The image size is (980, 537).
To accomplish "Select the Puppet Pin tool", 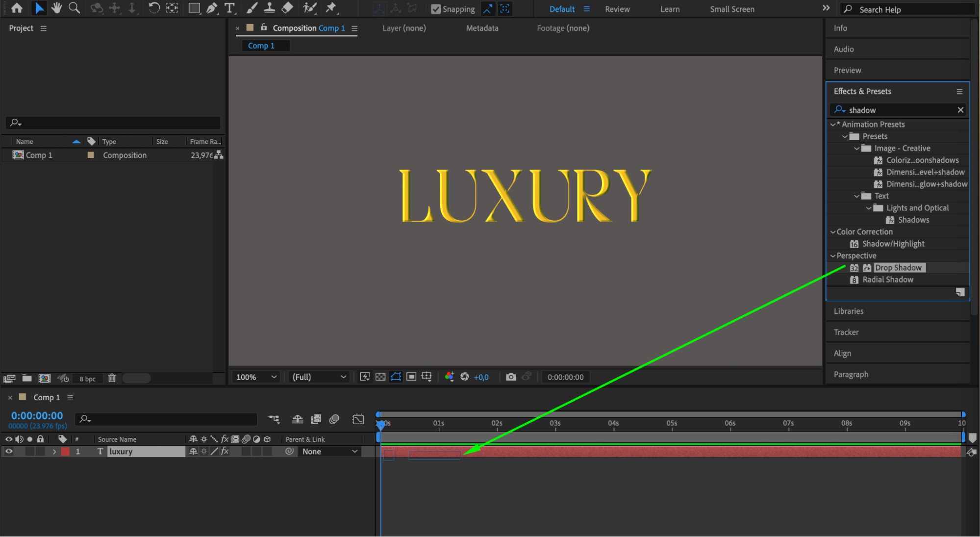I will (331, 8).
